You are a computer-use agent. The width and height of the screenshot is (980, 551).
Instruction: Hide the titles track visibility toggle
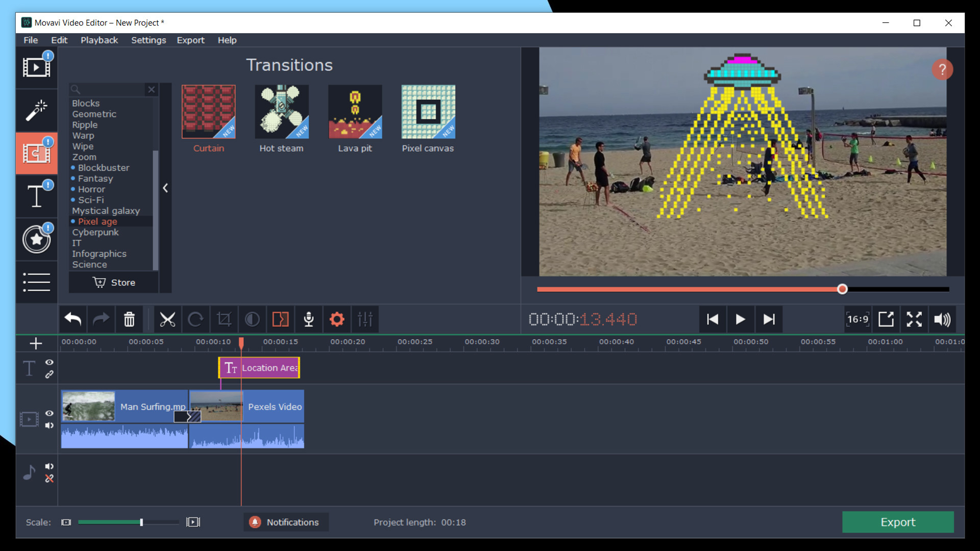[x=49, y=362]
